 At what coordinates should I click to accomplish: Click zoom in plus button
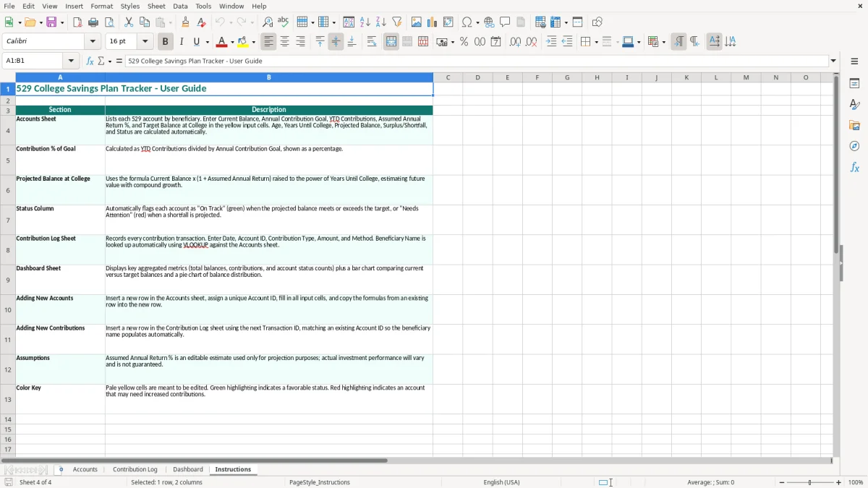click(x=839, y=482)
